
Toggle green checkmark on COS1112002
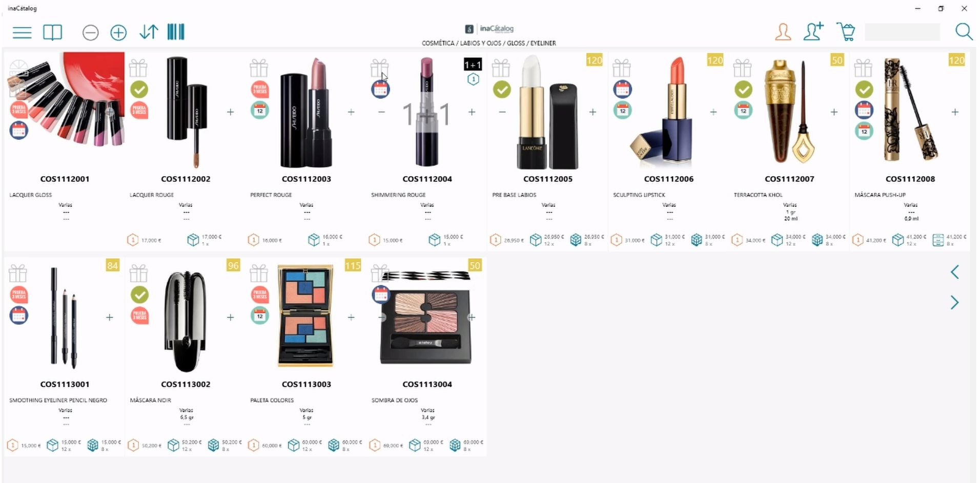pyautogui.click(x=139, y=90)
